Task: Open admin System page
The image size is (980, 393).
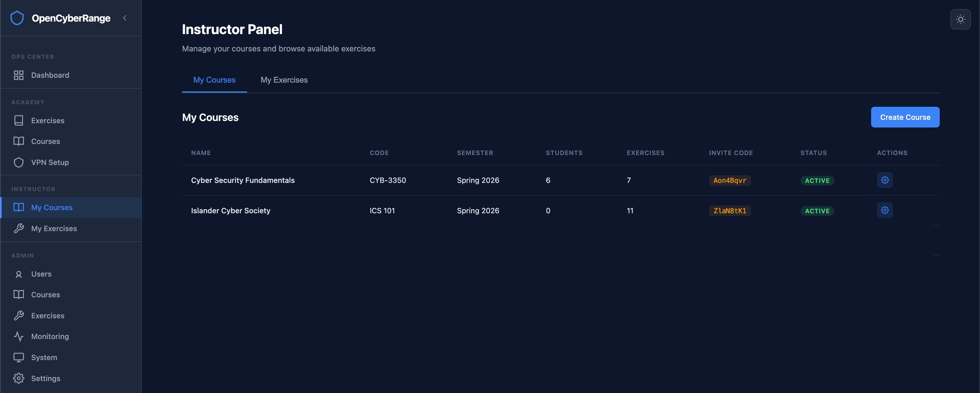Action: point(44,357)
